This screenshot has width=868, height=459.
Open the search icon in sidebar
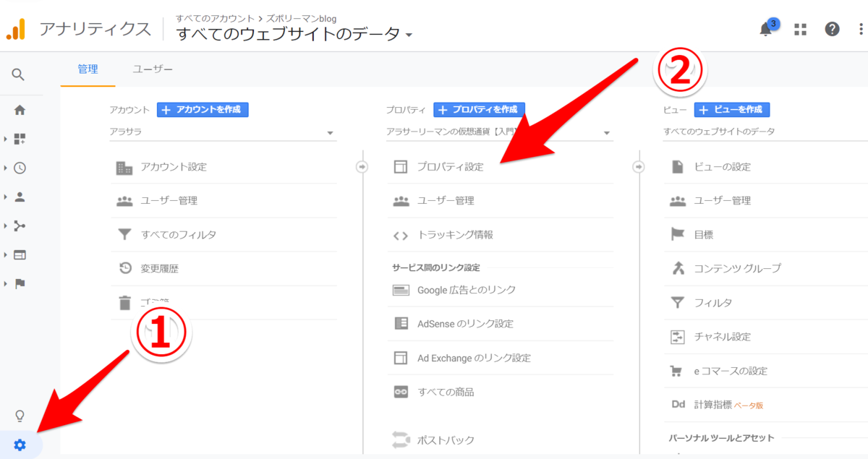tap(19, 74)
